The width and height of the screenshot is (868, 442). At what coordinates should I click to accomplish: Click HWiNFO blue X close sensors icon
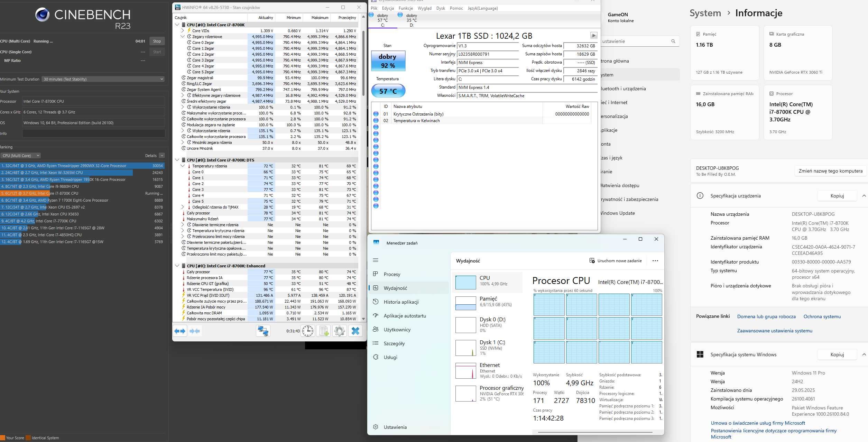(x=355, y=331)
